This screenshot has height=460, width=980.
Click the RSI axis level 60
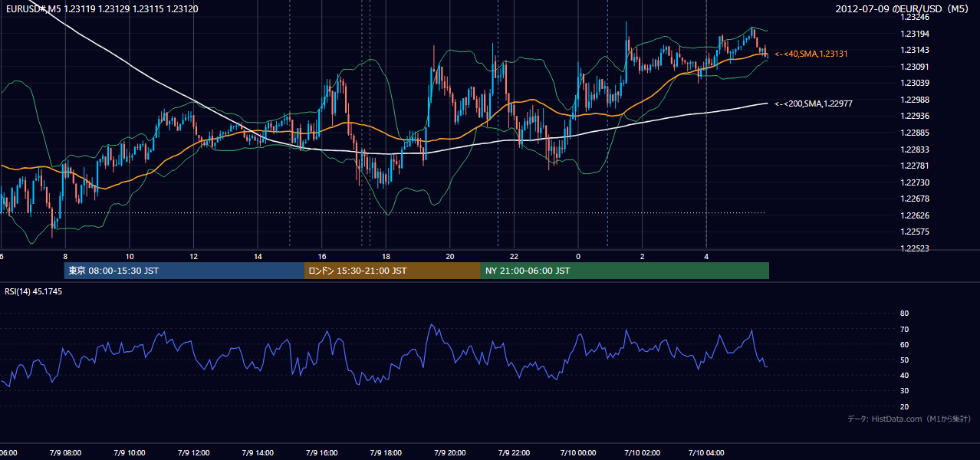[x=904, y=344]
